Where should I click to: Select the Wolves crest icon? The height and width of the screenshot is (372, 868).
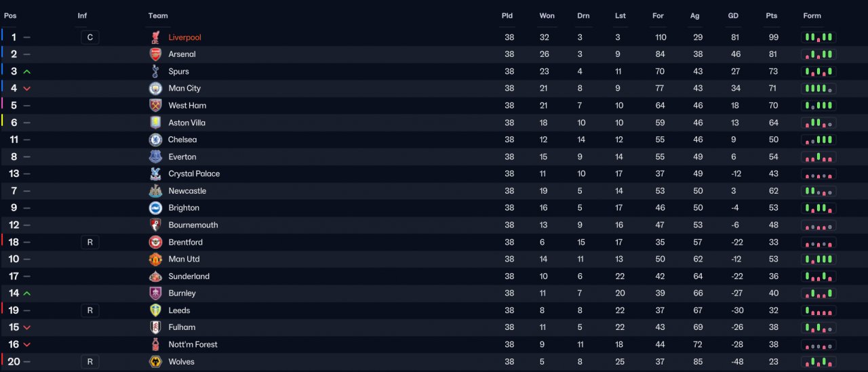click(155, 361)
